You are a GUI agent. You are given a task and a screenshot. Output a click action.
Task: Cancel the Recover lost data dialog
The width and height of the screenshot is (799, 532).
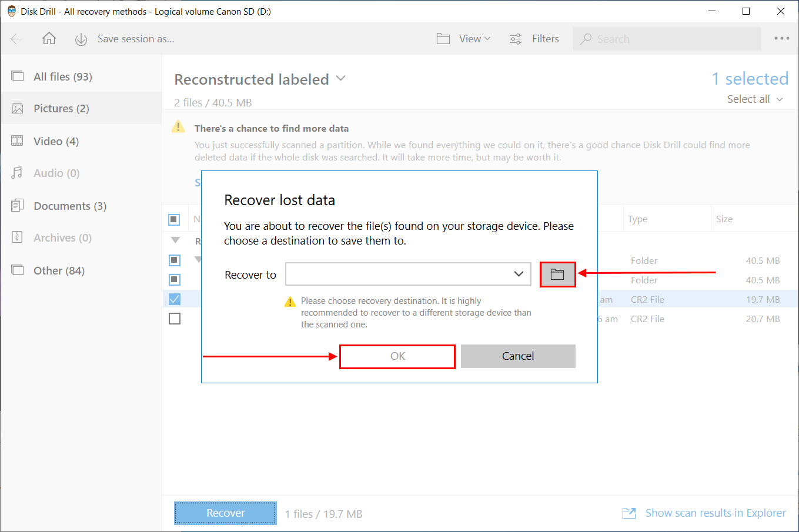(518, 356)
